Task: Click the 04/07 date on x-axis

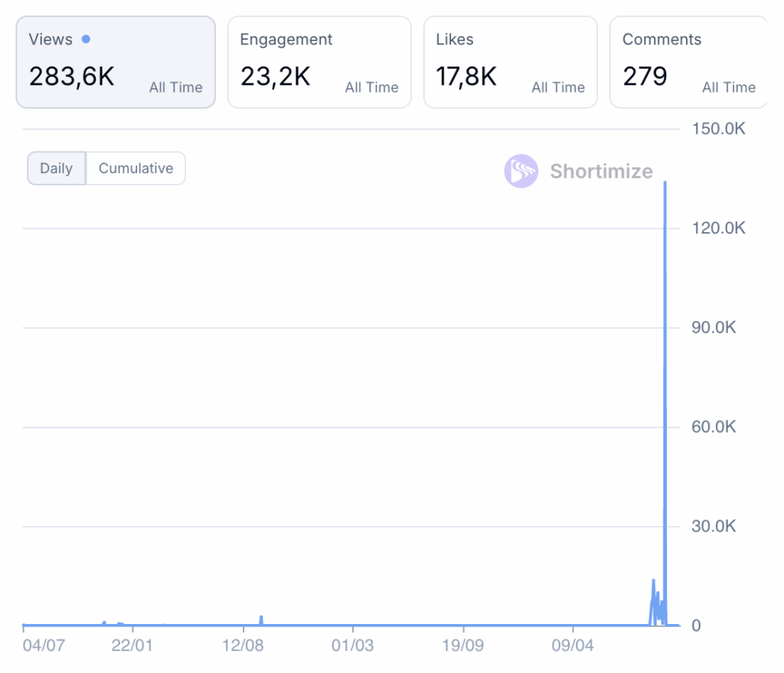Action: (44, 645)
